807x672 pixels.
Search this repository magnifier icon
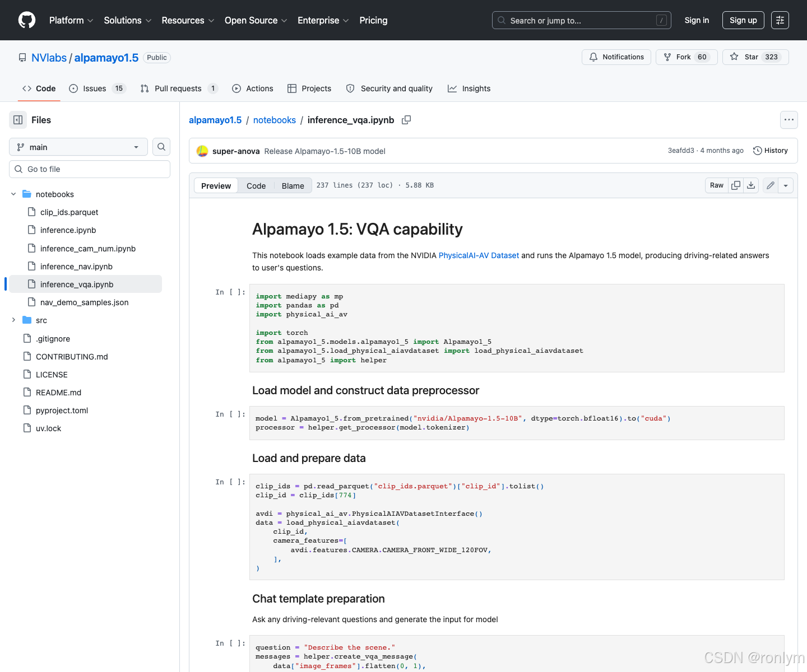[161, 147]
